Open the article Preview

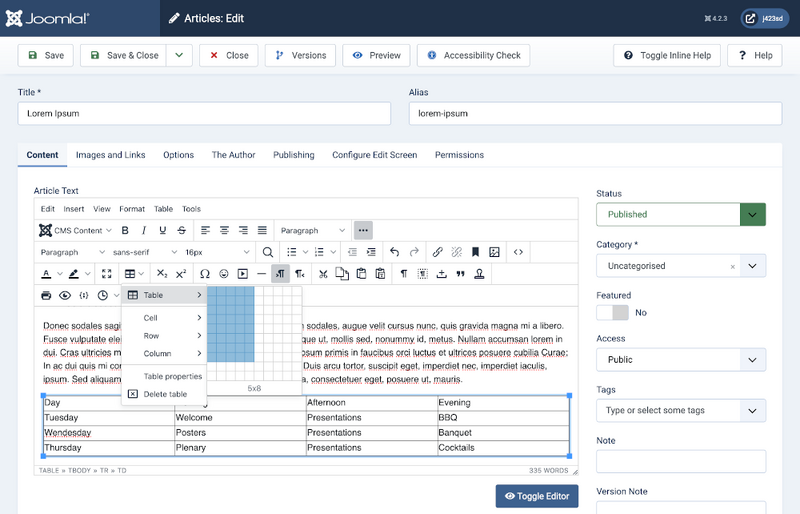pos(376,55)
